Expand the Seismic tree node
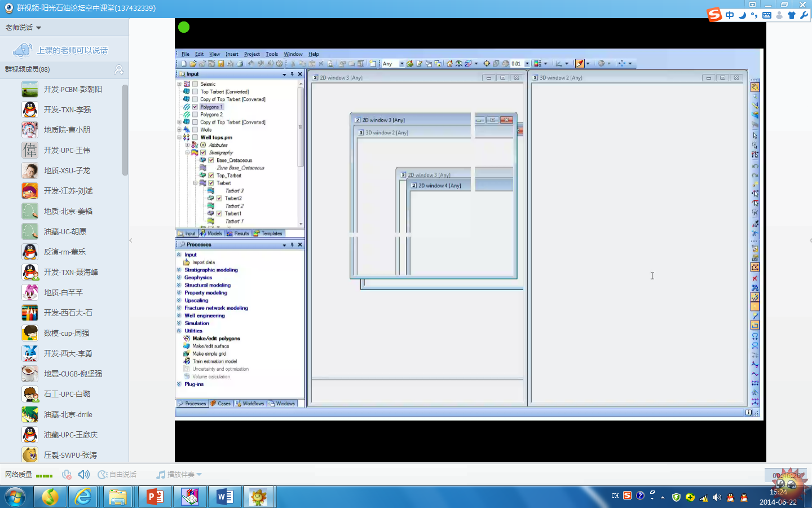 pyautogui.click(x=179, y=84)
